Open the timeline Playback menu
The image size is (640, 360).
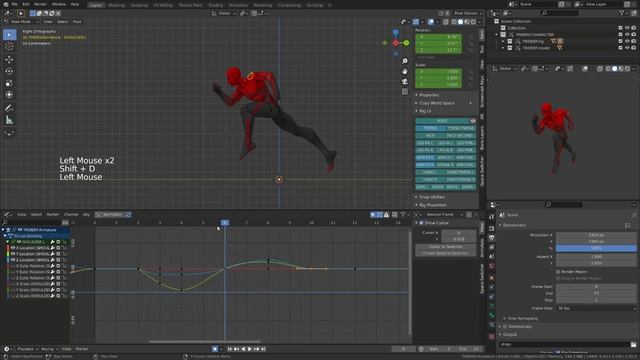tap(27, 349)
